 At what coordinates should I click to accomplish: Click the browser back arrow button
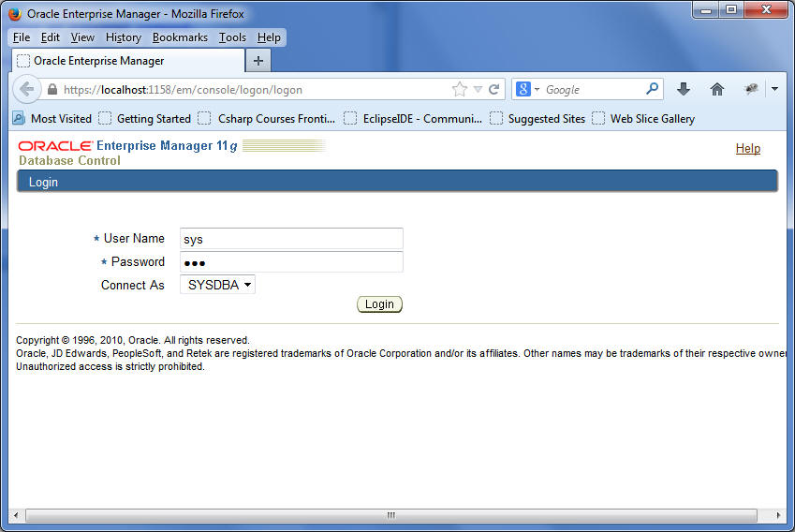click(26, 89)
